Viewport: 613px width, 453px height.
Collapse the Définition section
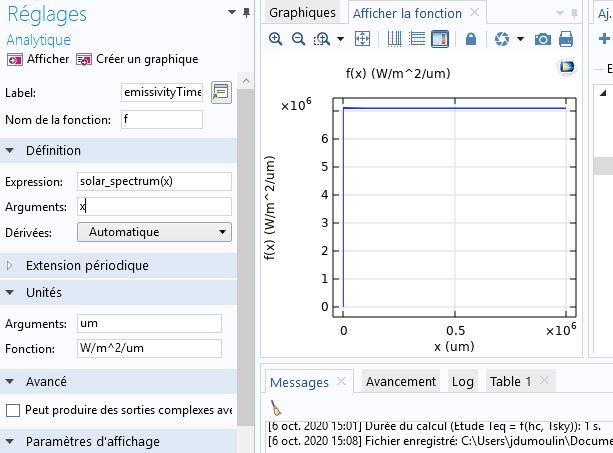53,150
